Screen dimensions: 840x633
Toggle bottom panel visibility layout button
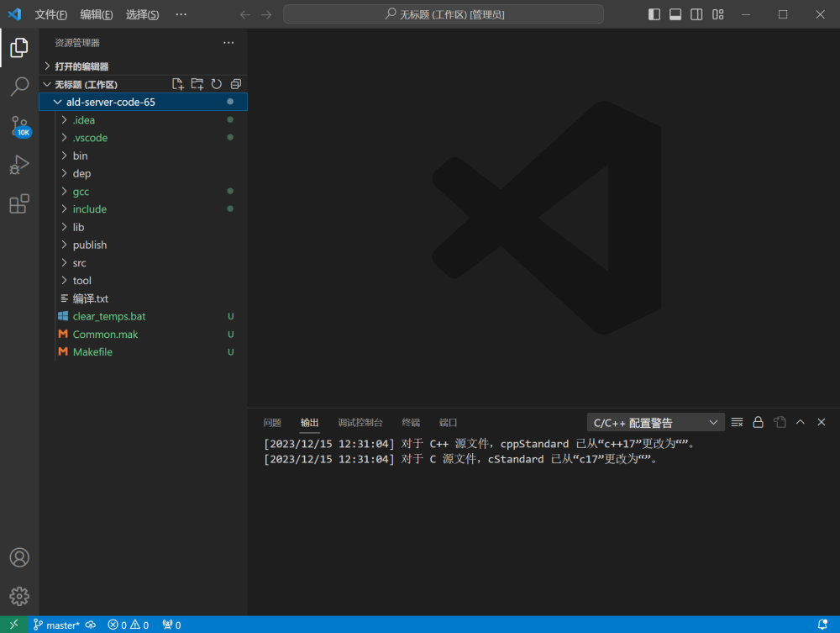[675, 14]
